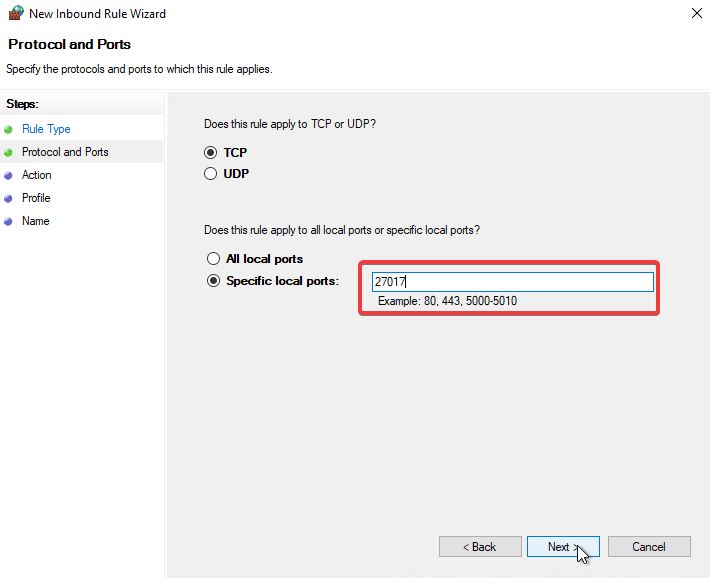The image size is (710, 578).
Task: Click the 'Specify the protocols and ports' description text
Action: (139, 69)
